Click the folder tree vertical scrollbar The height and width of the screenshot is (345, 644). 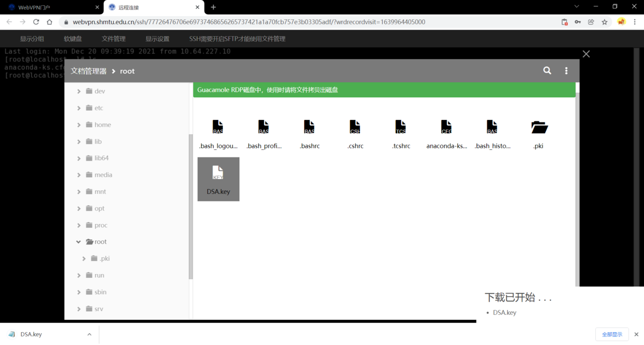tap(191, 204)
